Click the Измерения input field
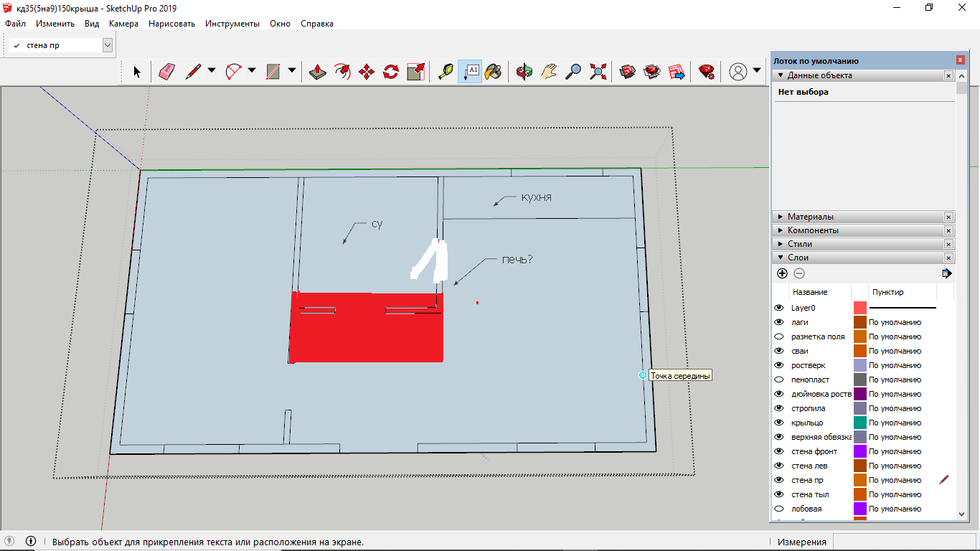The height and width of the screenshot is (551, 980). point(903,542)
